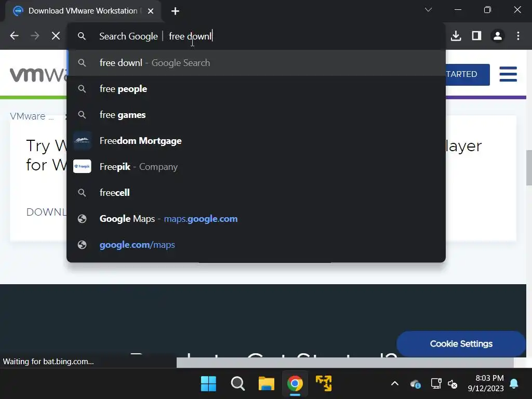532x399 pixels.
Task: Open the Windows Start menu
Action: click(x=208, y=384)
